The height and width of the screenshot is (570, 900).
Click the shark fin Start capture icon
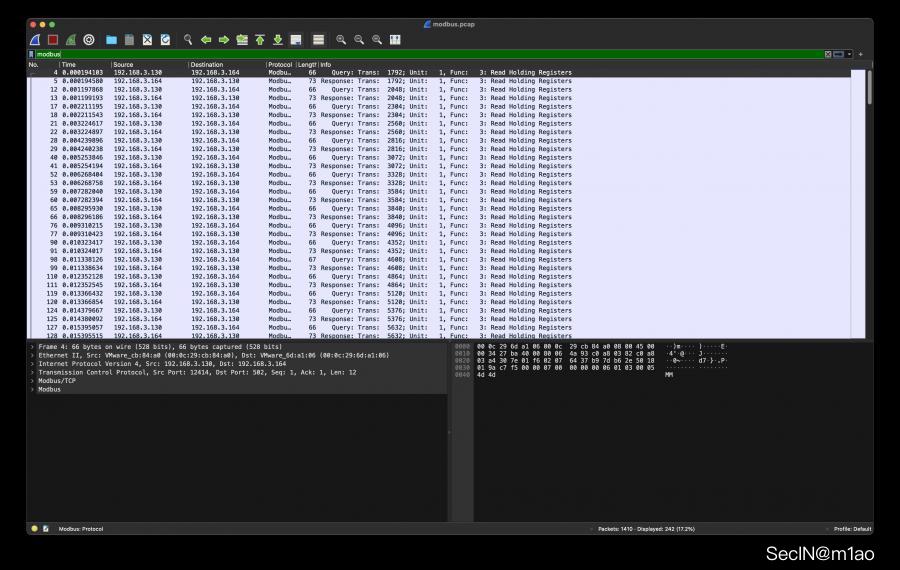point(35,40)
